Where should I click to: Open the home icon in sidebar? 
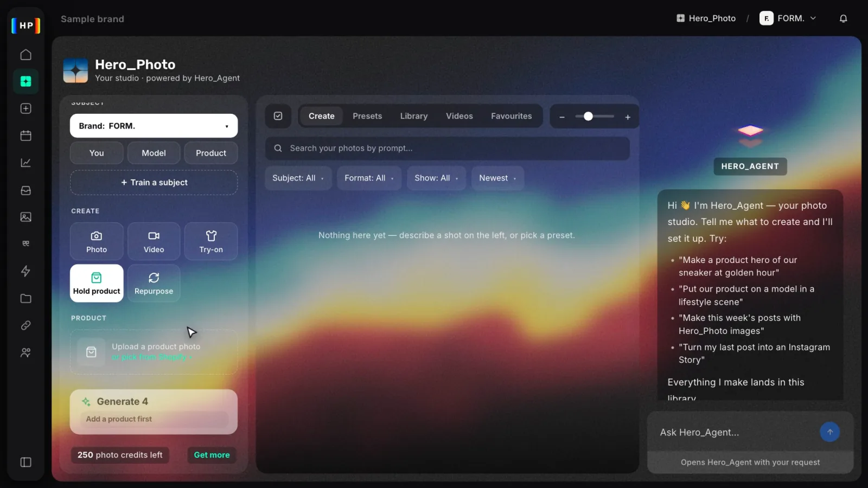(25, 55)
